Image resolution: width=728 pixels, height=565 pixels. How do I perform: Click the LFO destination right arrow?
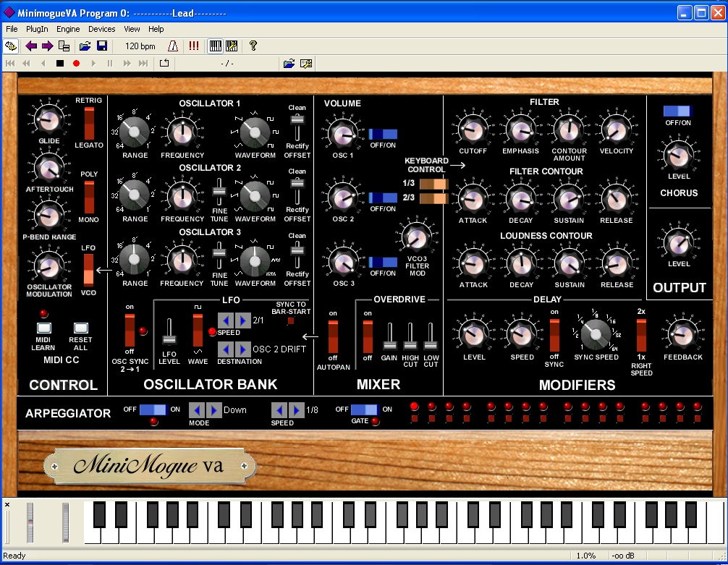242,349
